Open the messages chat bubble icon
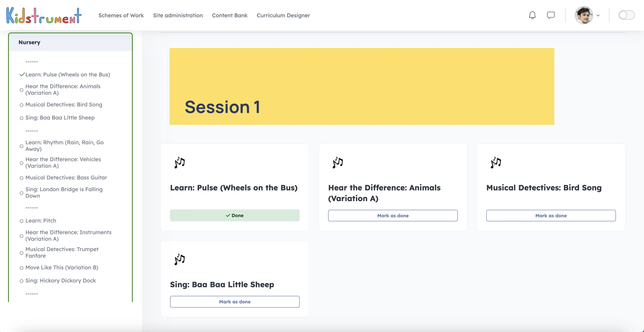 (x=551, y=15)
